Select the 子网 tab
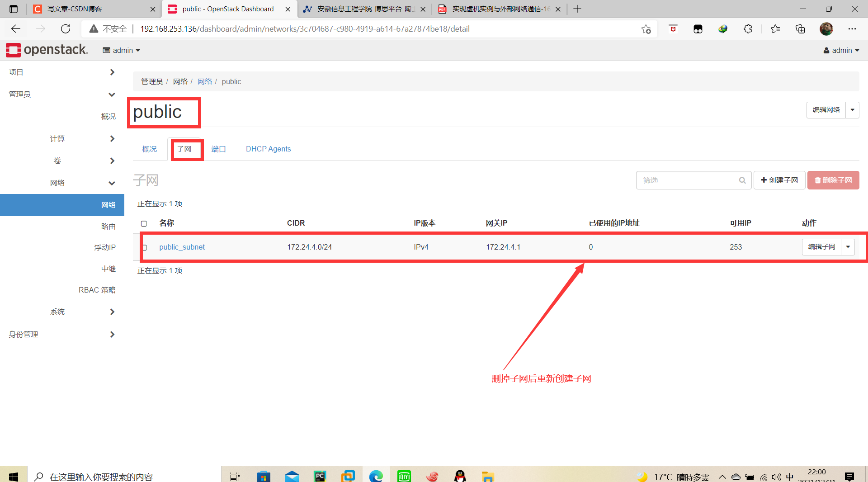 (x=184, y=149)
